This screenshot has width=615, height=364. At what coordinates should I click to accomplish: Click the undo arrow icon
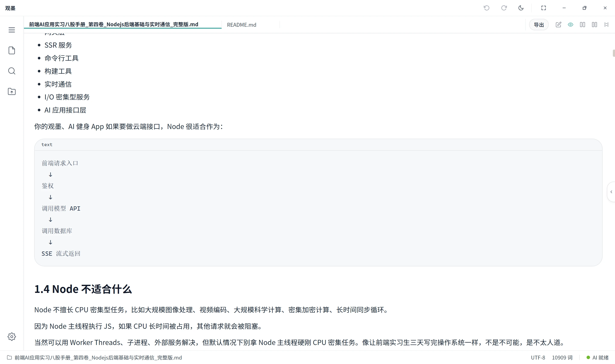click(x=486, y=8)
